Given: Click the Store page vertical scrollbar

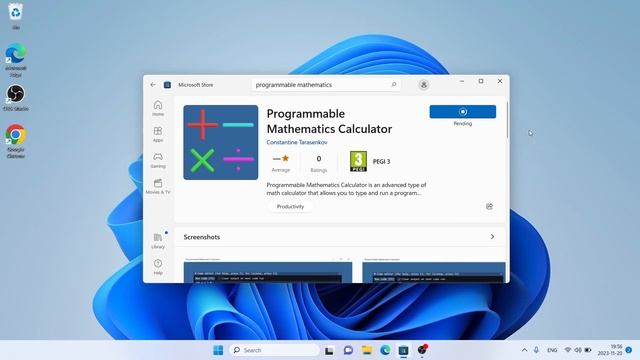Looking at the screenshot, I should click(507, 120).
